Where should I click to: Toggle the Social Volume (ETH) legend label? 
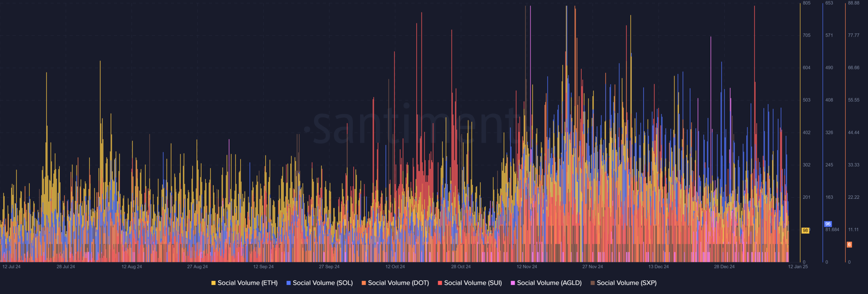coord(248,283)
